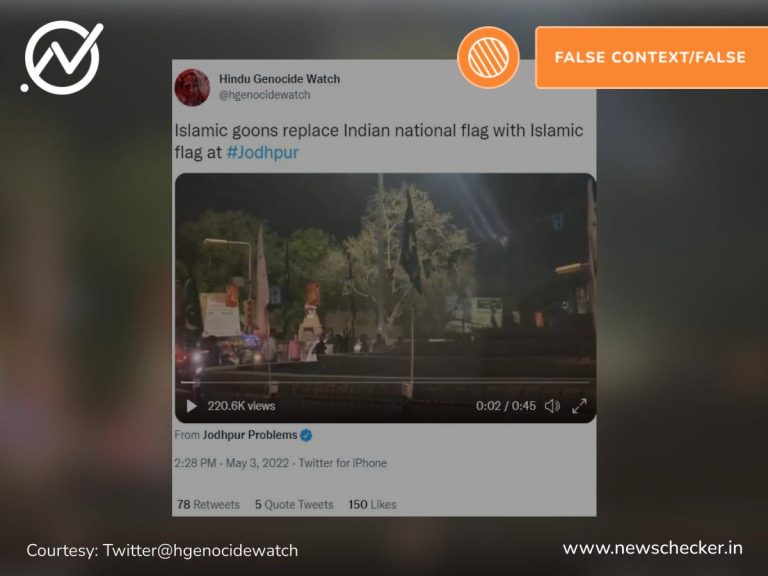
Task: Click the FALSE CONTEXT/FALSE label
Action: coord(651,57)
